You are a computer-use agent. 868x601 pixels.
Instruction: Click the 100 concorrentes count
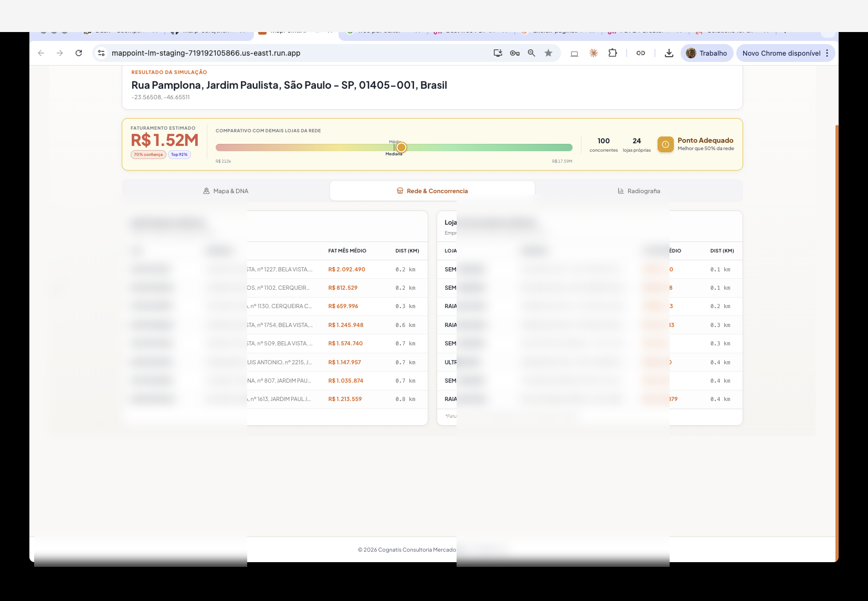tap(604, 144)
